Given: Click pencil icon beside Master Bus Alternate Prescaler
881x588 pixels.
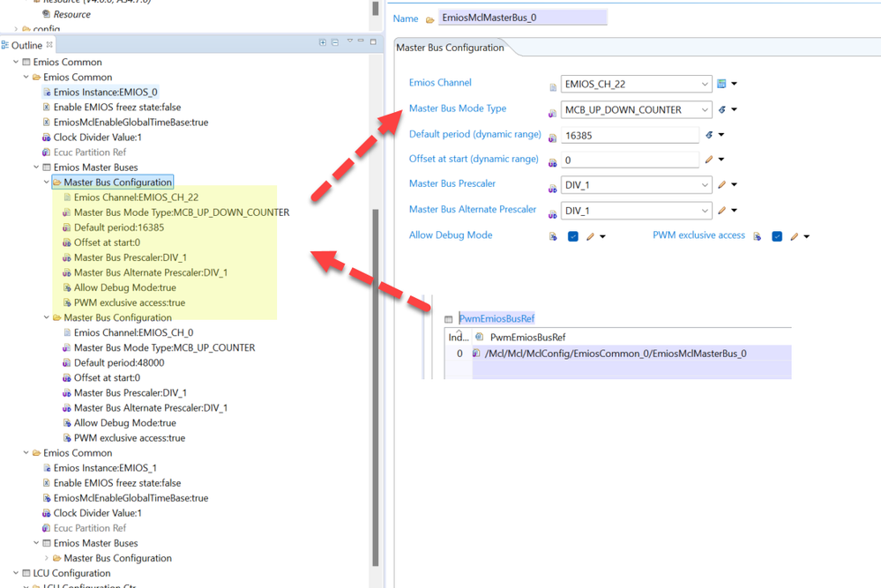Looking at the screenshot, I should click(722, 210).
